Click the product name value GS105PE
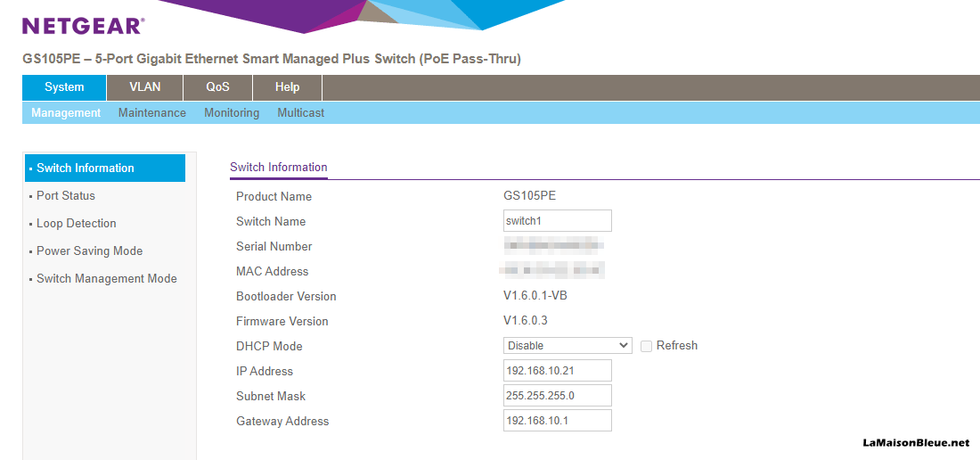This screenshot has height=460, width=980. [529, 195]
